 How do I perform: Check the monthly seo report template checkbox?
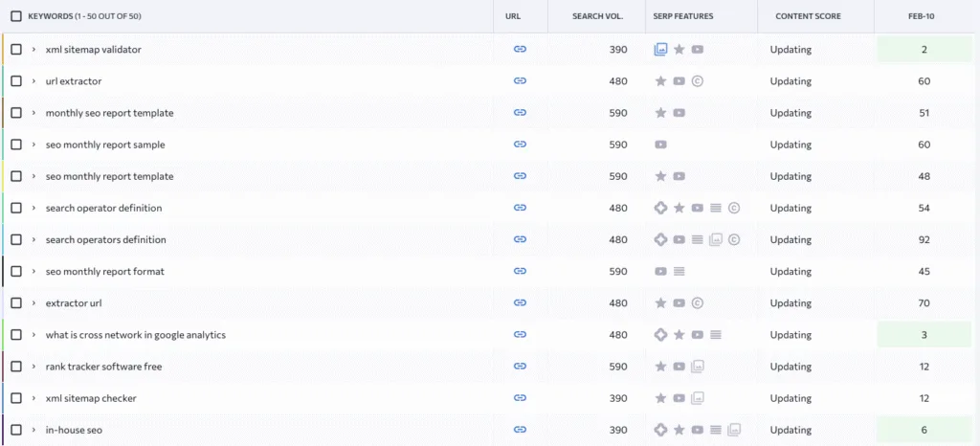(16, 113)
